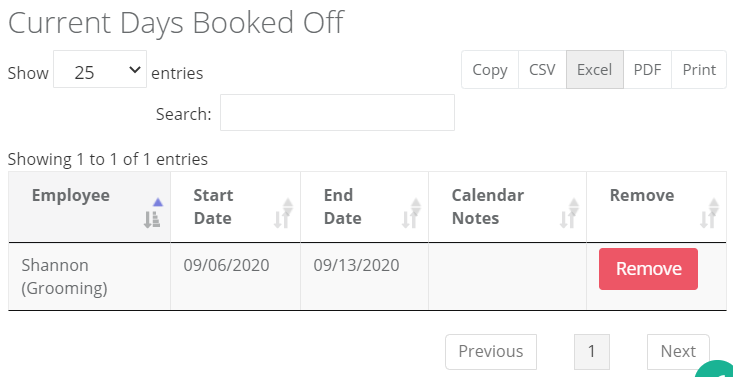The width and height of the screenshot is (733, 377).
Task: Go to the Next page
Action: pyautogui.click(x=678, y=352)
